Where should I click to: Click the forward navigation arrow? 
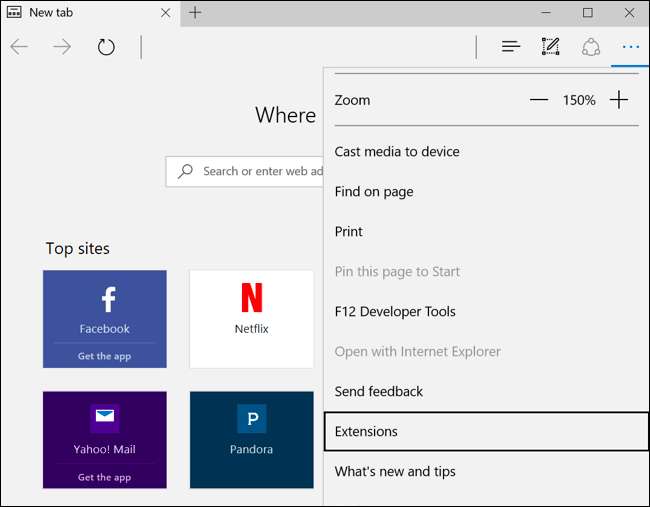[x=62, y=47]
